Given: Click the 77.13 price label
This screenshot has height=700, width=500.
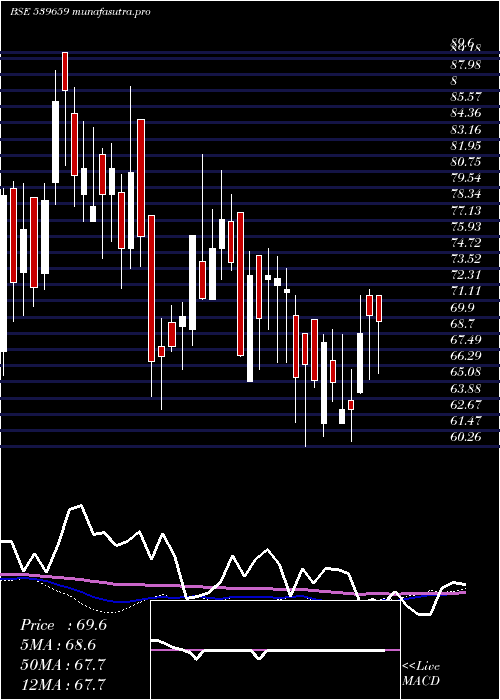Looking at the screenshot, I should (x=466, y=210).
